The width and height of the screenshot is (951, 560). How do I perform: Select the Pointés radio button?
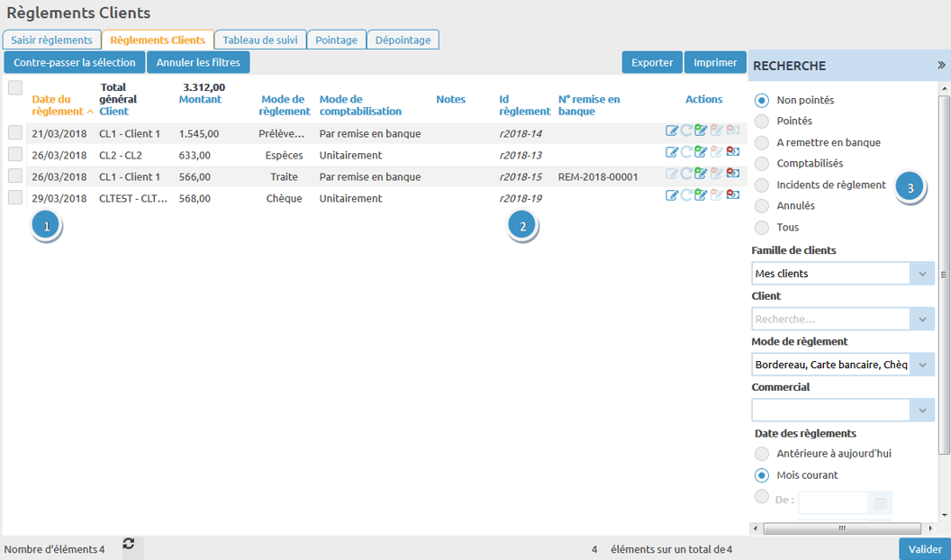click(762, 122)
